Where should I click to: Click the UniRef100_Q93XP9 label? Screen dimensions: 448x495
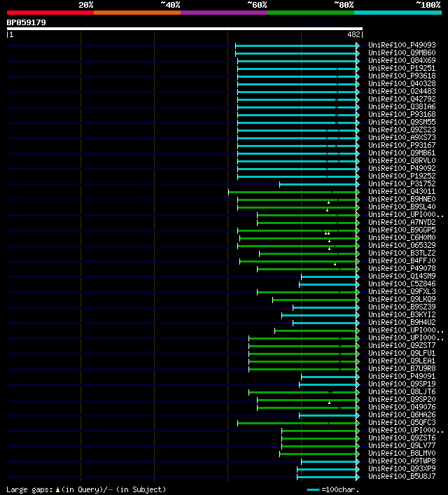pyautogui.click(x=402, y=469)
